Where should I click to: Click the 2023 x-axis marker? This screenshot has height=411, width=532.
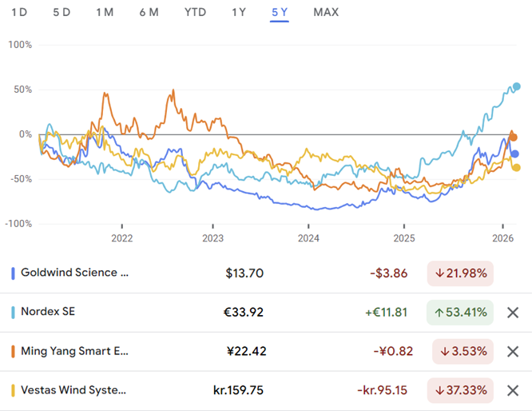(x=212, y=238)
